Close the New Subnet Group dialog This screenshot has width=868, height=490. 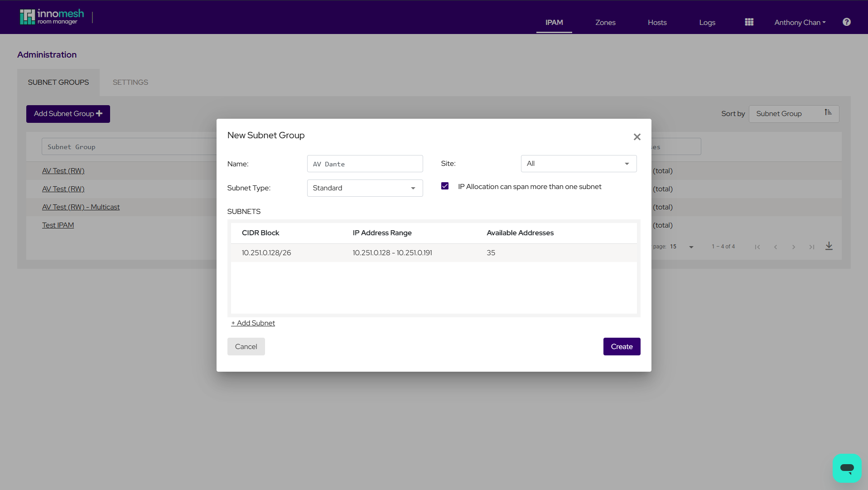[637, 136]
